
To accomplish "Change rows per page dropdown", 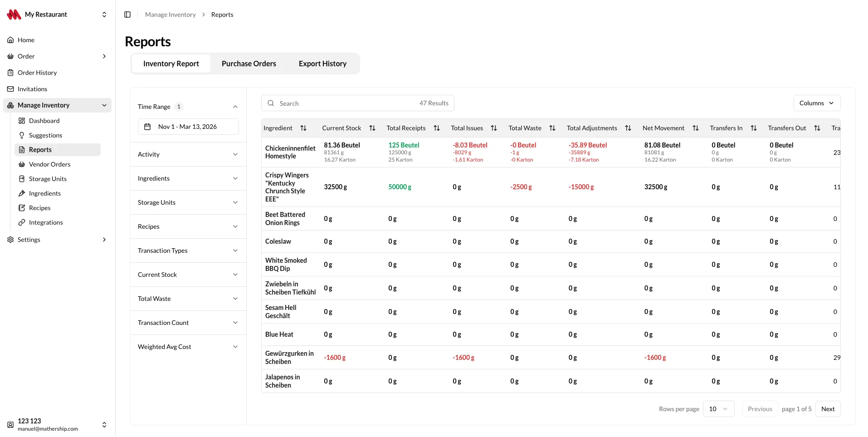I will click(718, 409).
